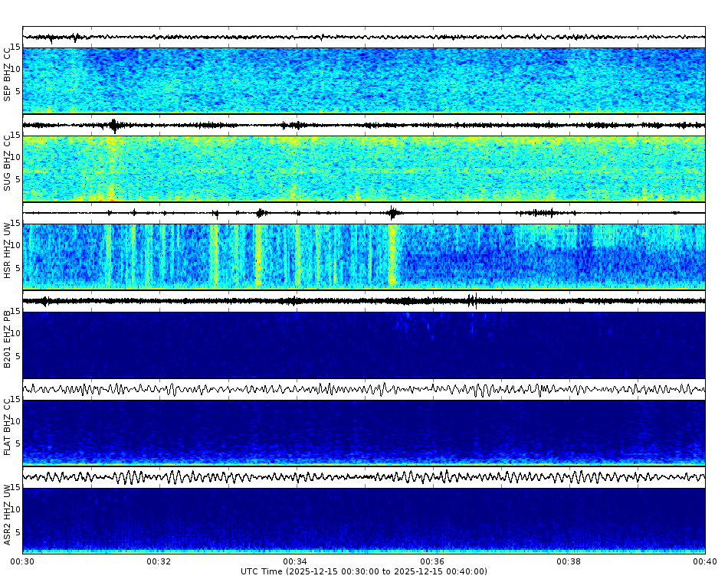The width and height of the screenshot is (728, 579).
Task: Click the UTC Time axis caption
Action: [364, 571]
